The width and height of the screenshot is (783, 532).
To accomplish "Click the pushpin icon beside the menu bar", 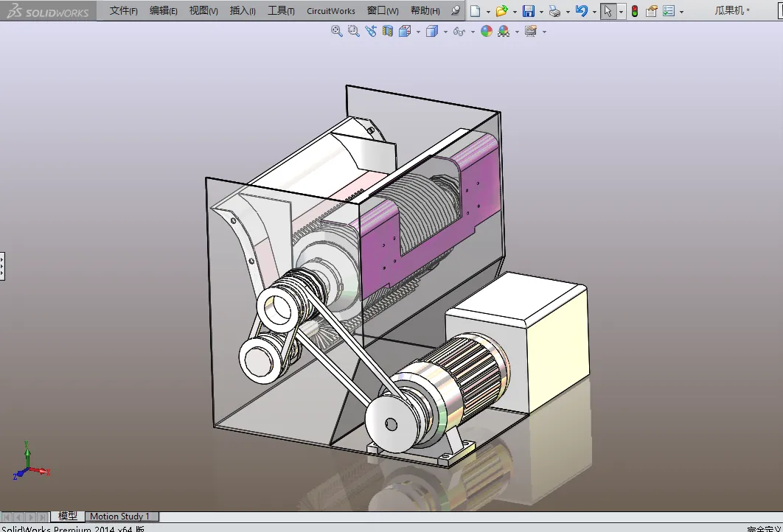I will (x=456, y=10).
